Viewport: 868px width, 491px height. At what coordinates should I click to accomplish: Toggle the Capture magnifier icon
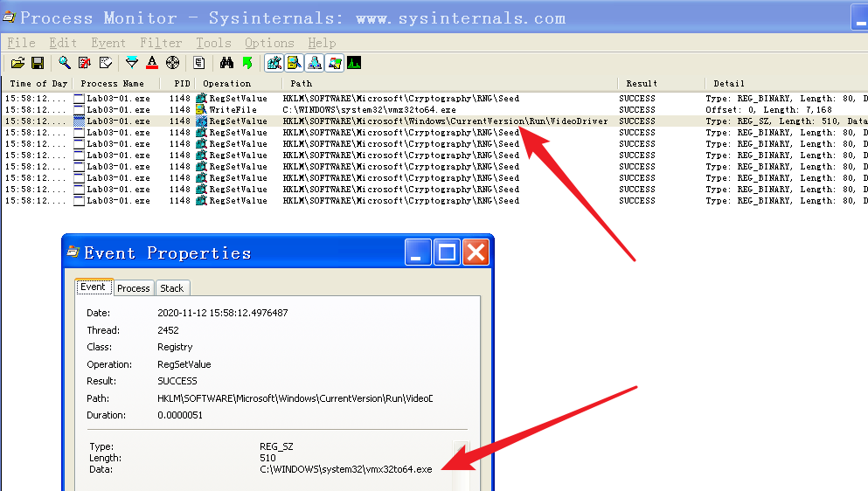pyautogui.click(x=64, y=63)
